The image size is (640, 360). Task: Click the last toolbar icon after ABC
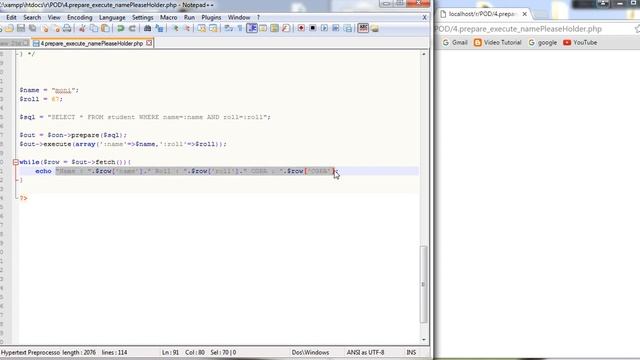(x=375, y=28)
